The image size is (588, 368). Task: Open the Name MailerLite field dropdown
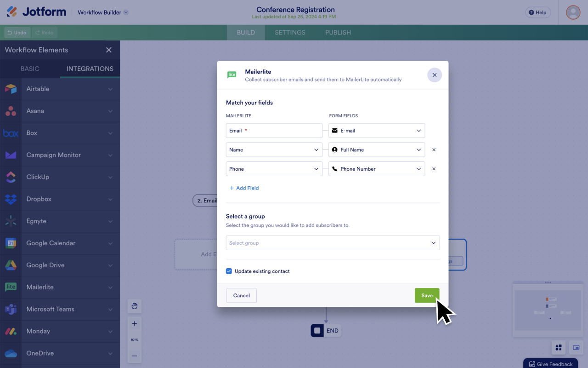click(274, 150)
